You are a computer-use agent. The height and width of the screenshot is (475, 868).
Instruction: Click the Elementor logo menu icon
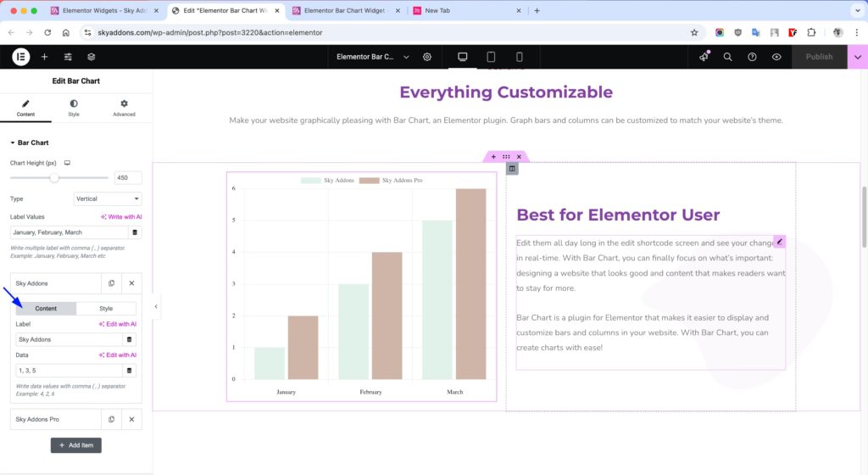tap(21, 57)
